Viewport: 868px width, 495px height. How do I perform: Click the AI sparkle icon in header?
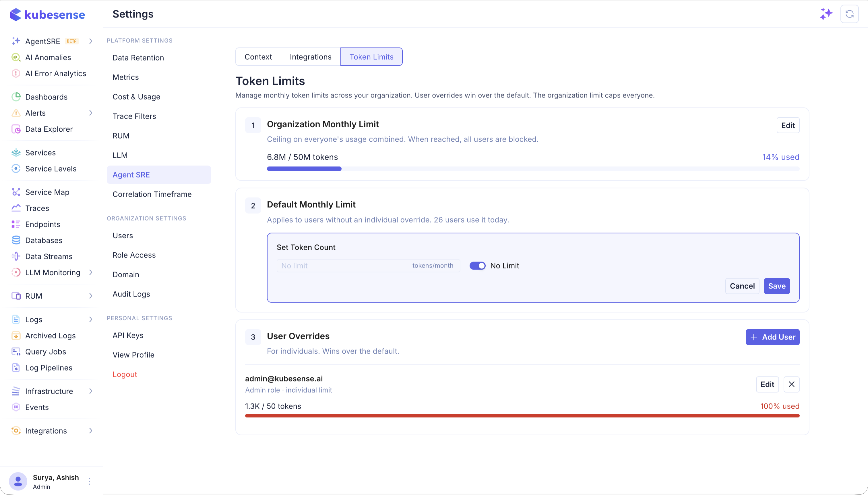click(826, 14)
